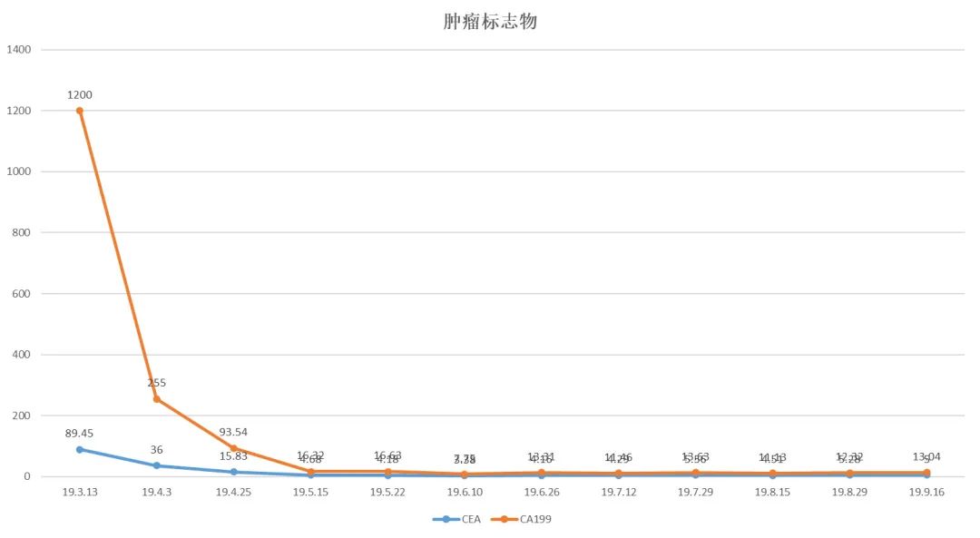Click the 19.9.16 date axis label
The width and height of the screenshot is (980, 538).
coord(926,491)
